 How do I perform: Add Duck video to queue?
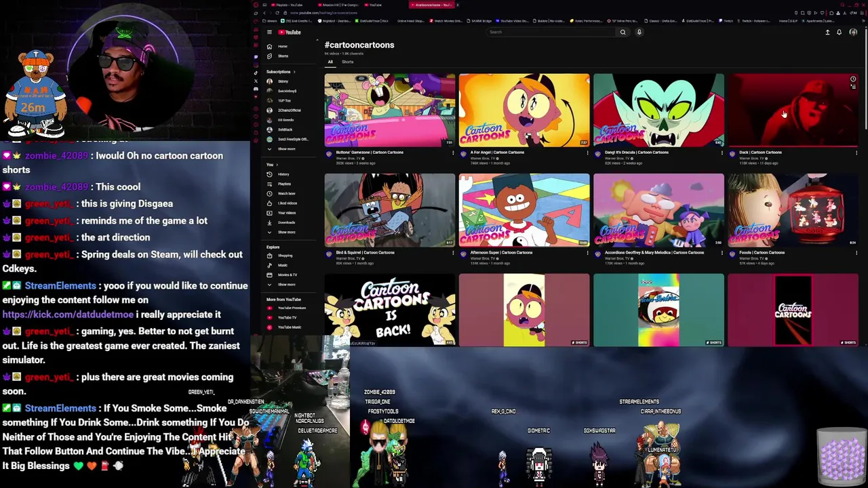853,88
